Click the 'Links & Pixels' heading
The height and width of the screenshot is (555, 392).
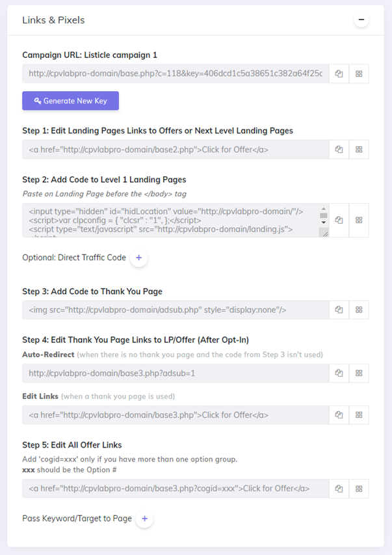click(x=53, y=20)
